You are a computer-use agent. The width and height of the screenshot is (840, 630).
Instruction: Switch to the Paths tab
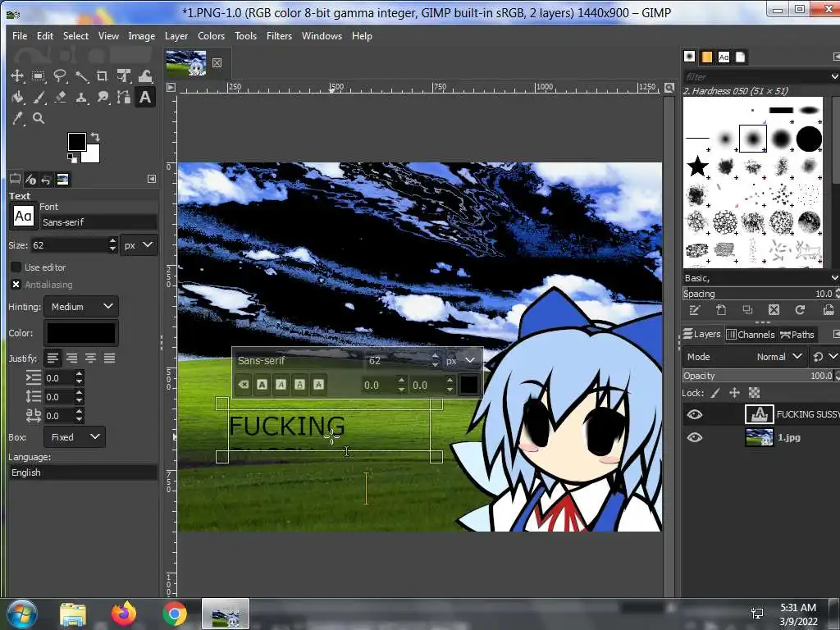[797, 335]
